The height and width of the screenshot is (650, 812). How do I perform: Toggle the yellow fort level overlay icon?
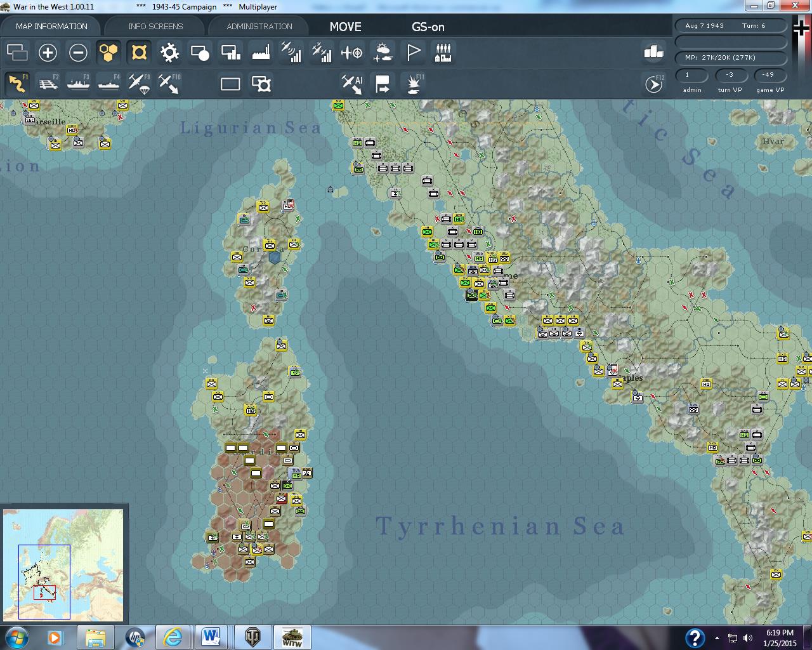coord(139,52)
